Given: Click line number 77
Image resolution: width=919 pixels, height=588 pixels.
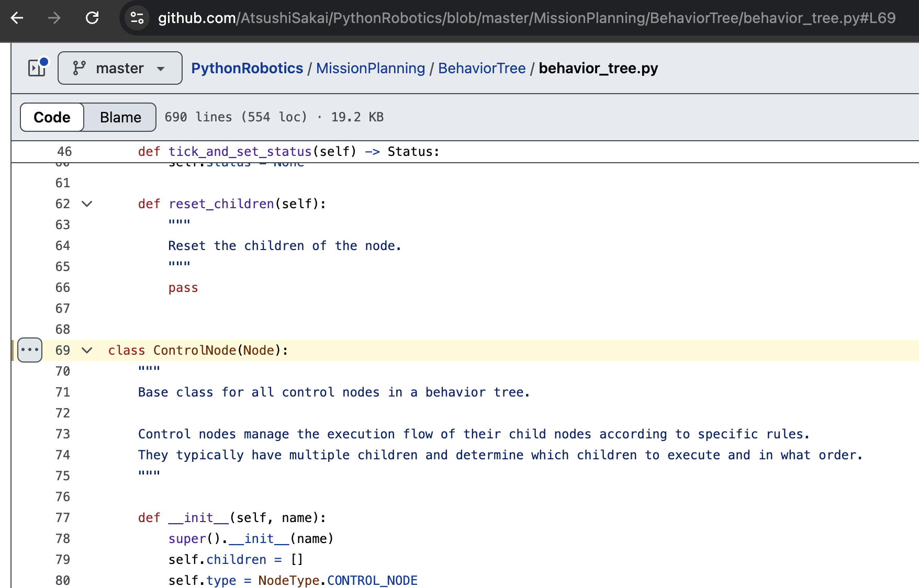Looking at the screenshot, I should pyautogui.click(x=63, y=518).
